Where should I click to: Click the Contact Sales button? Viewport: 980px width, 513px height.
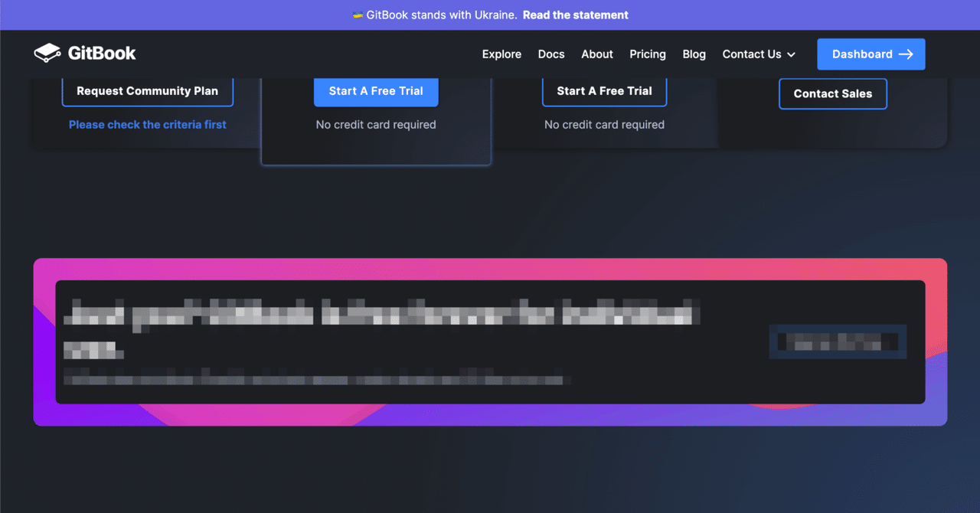[833, 93]
